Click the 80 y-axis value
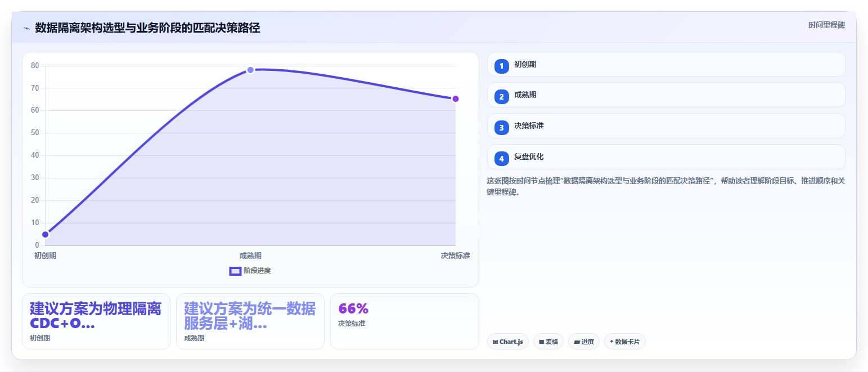This screenshot has height=372, width=868. 35,66
